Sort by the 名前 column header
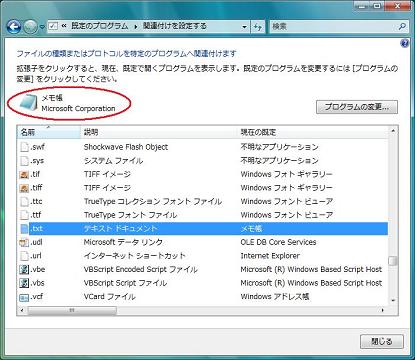415x360 pixels. [x=49, y=132]
